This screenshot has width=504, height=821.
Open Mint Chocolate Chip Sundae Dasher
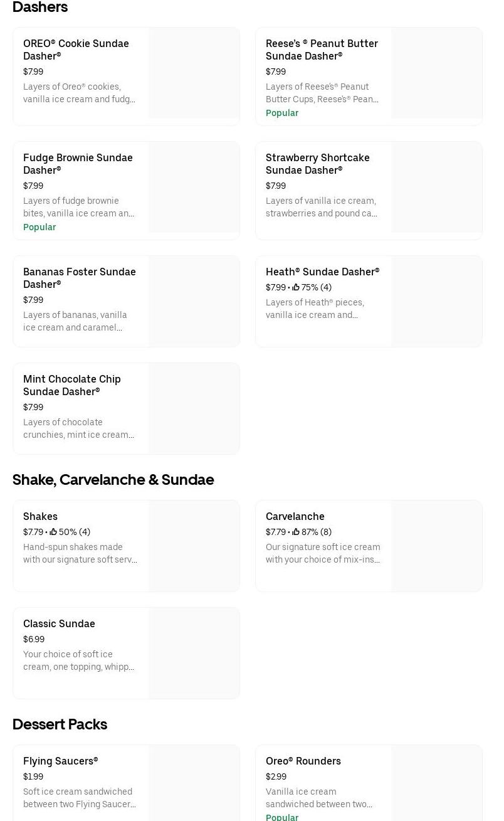tap(72, 385)
